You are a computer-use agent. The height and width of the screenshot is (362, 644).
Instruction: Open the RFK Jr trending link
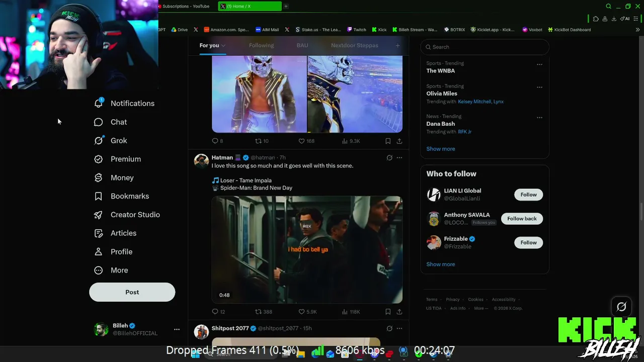pos(464,132)
